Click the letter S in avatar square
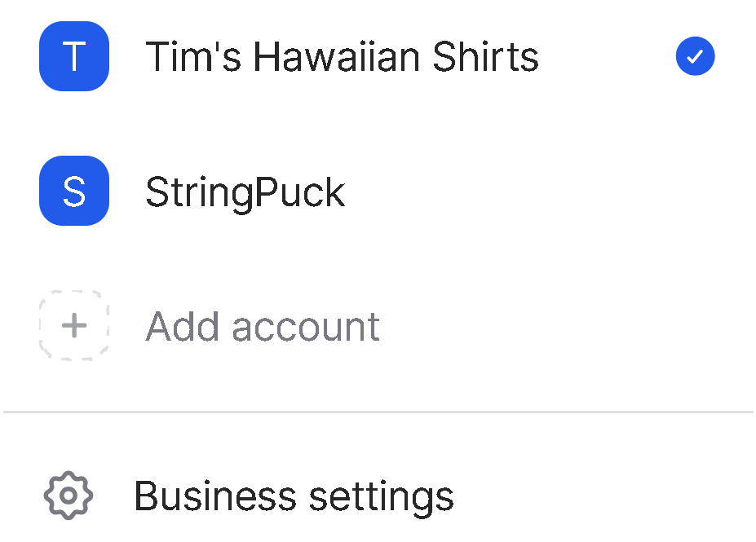This screenshot has width=756, height=542. (x=74, y=192)
